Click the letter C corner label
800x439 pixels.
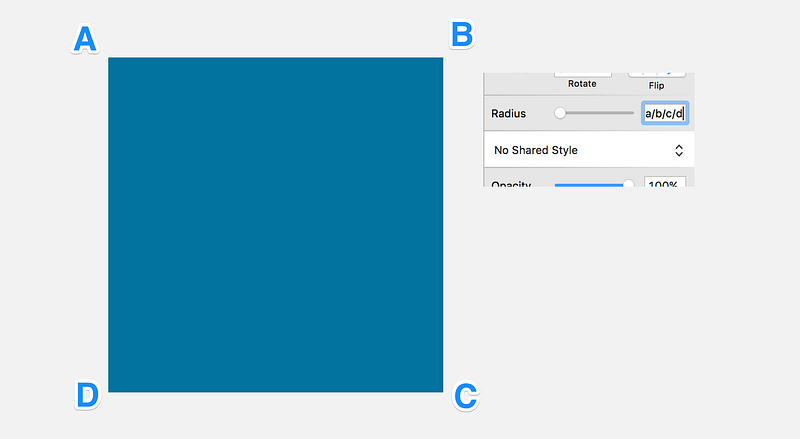pos(465,396)
